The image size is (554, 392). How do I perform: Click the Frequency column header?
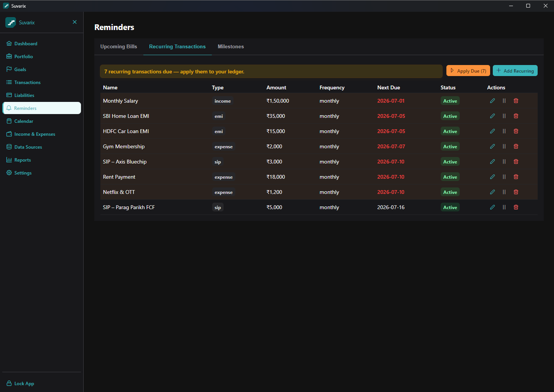click(332, 87)
